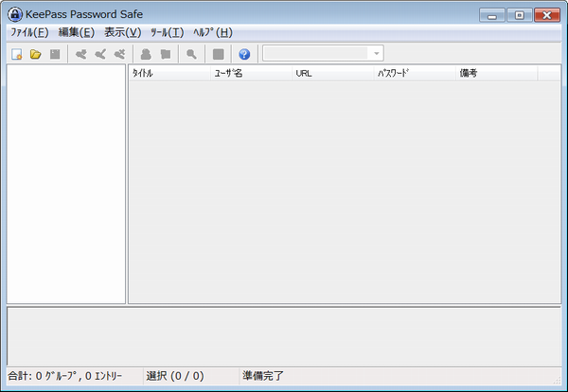The height and width of the screenshot is (392, 568).
Task: Click inside the quick search field
Action: pos(316,54)
